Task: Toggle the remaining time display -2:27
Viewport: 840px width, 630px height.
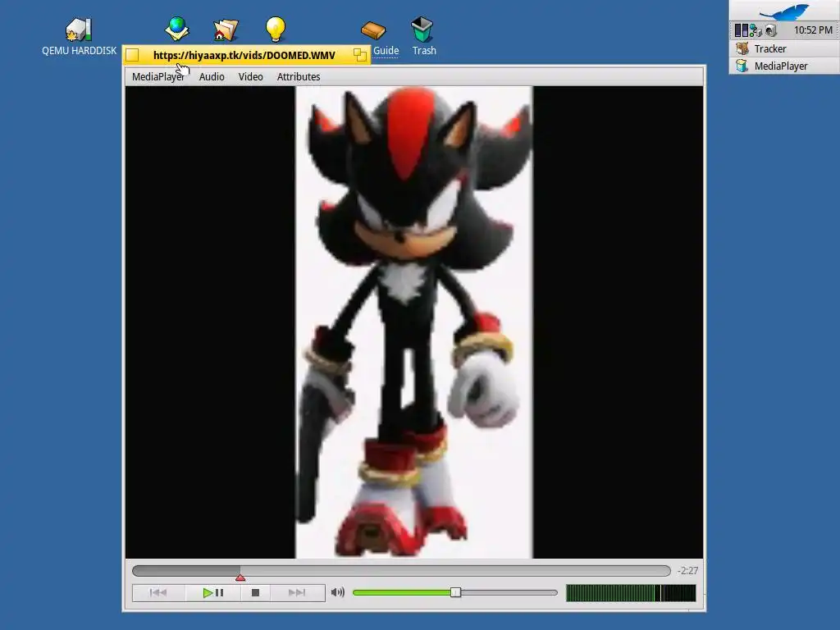Action: coord(687,571)
